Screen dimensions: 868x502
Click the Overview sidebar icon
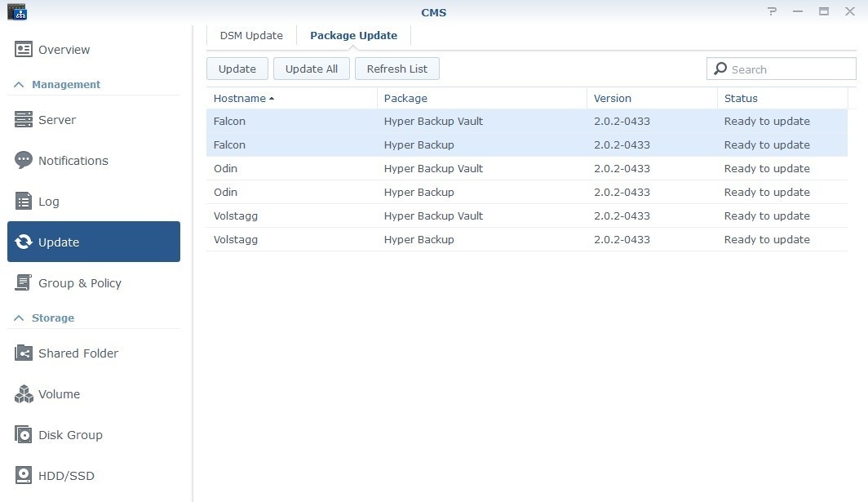coord(23,49)
